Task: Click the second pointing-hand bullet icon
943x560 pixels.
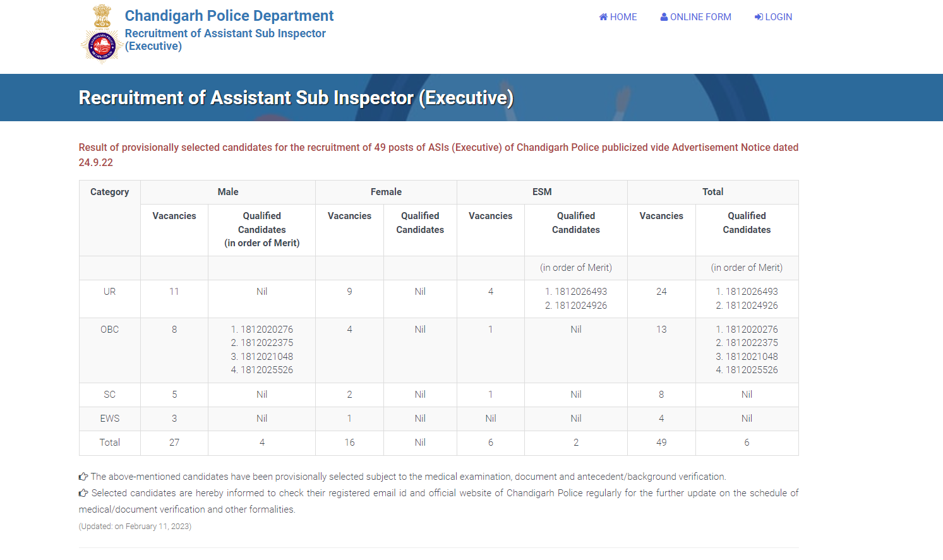Action: (83, 493)
